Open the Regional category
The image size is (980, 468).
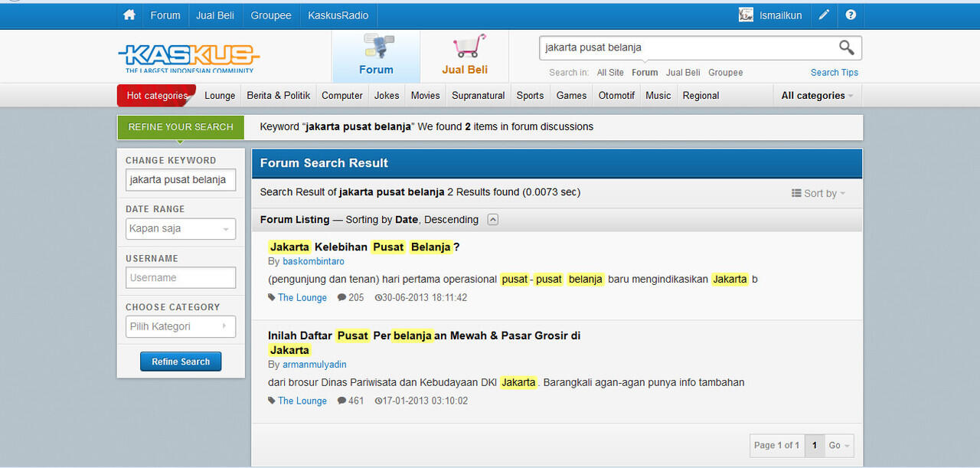click(701, 96)
